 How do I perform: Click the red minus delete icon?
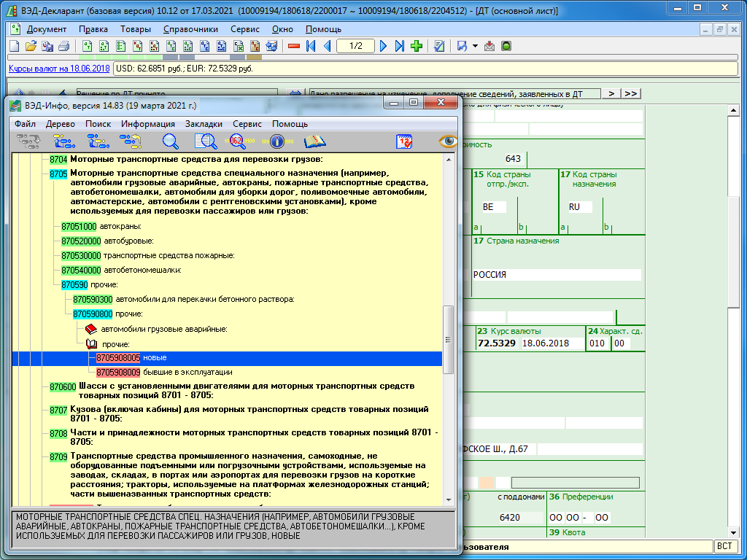pos(294,46)
